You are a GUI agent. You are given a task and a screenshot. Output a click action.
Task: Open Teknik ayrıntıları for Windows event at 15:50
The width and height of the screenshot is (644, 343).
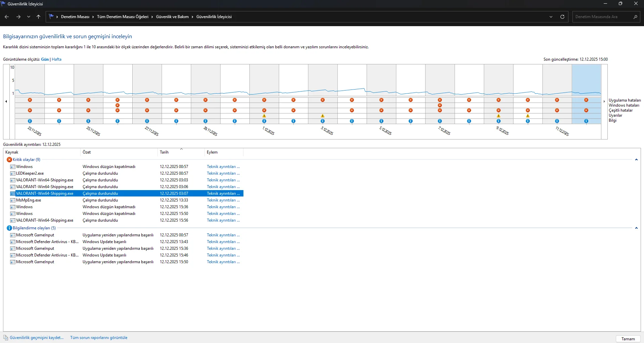tap(223, 214)
